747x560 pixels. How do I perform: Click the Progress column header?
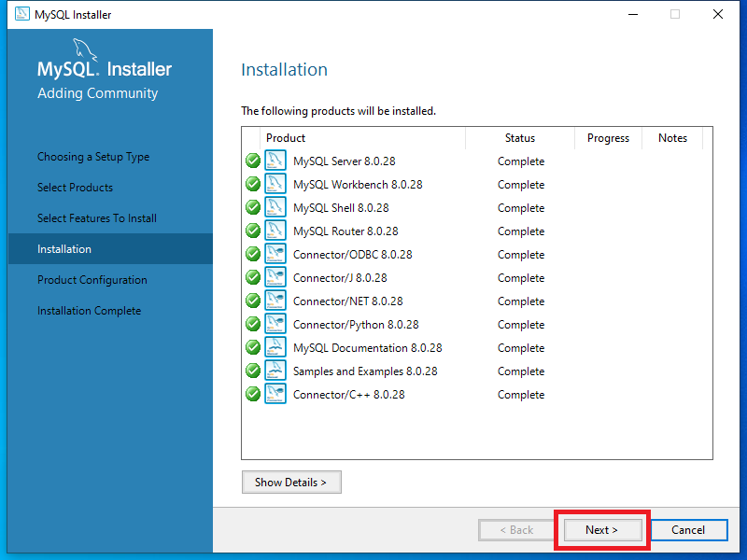[609, 138]
